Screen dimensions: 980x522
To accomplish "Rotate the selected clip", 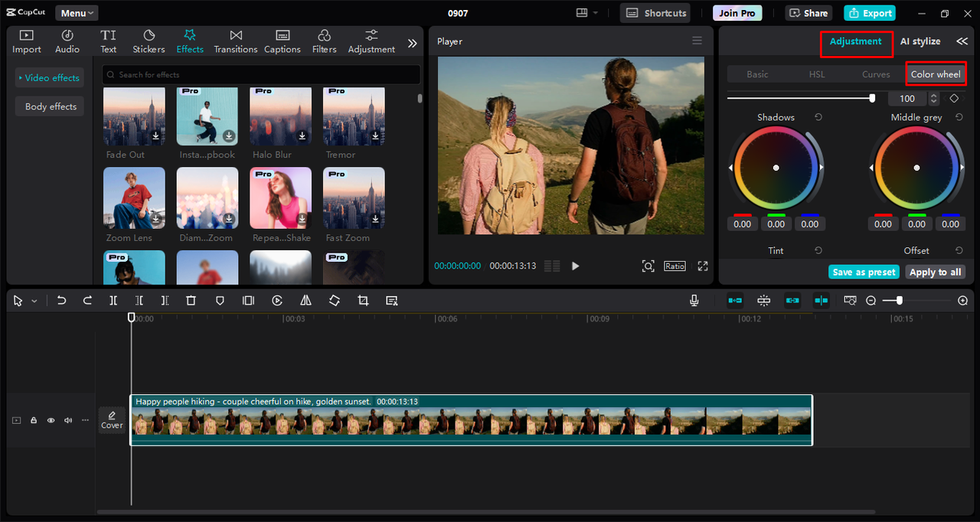I will pos(335,301).
